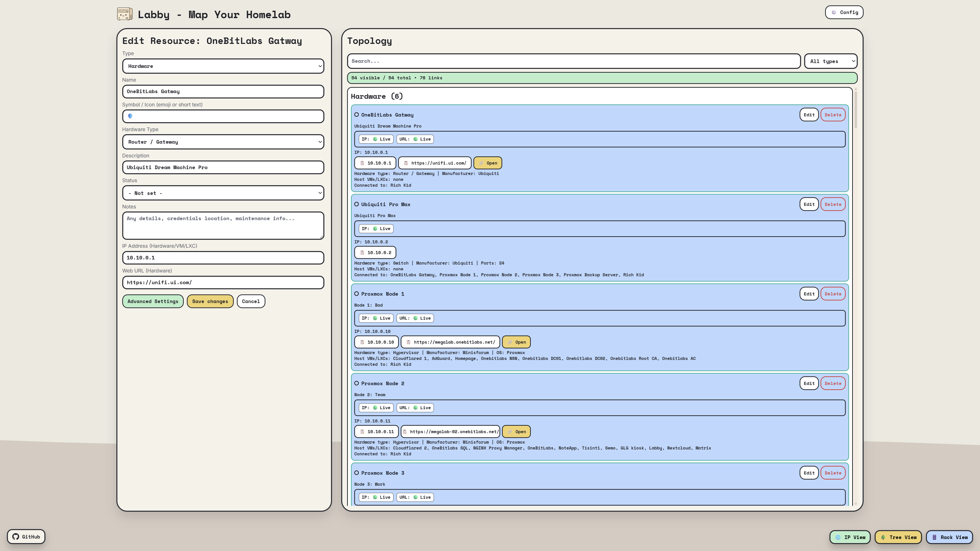Click the IP Address field 10.10.0.1
Screen dimensions: 980x551
(223, 257)
